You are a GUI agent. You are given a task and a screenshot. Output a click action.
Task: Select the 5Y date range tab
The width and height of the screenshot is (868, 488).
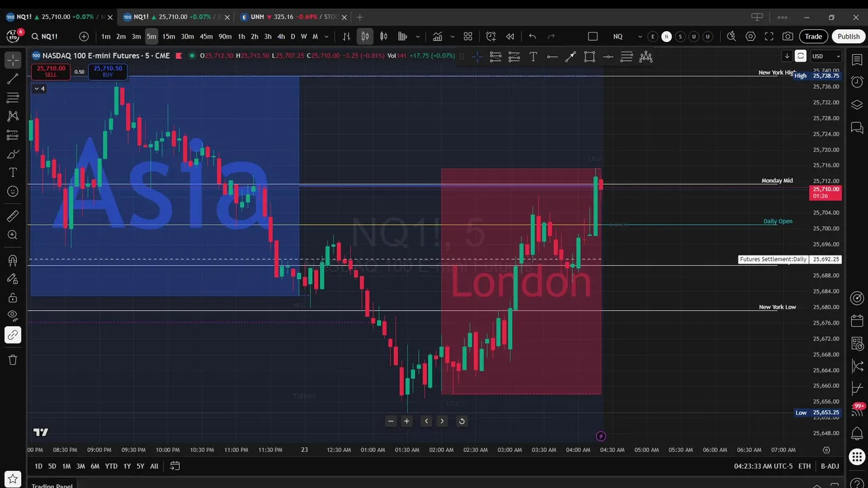[x=140, y=466]
